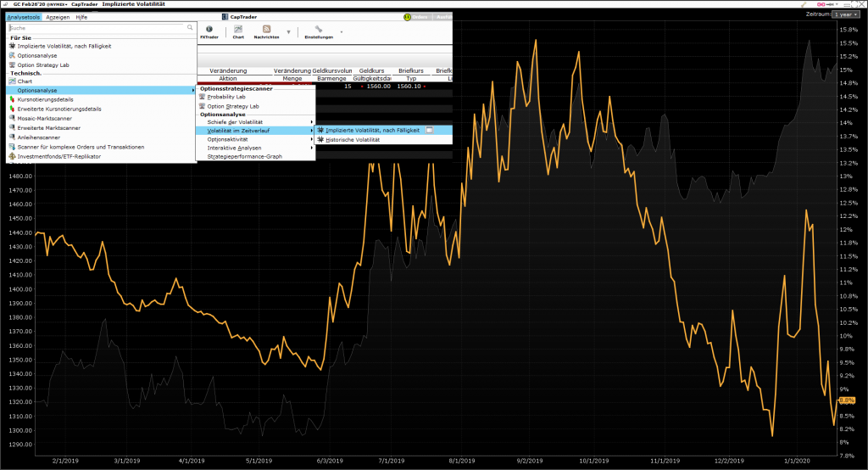The image size is (868, 470).
Task: Open the Anleihenscanner icon entry
Action: pos(12,137)
